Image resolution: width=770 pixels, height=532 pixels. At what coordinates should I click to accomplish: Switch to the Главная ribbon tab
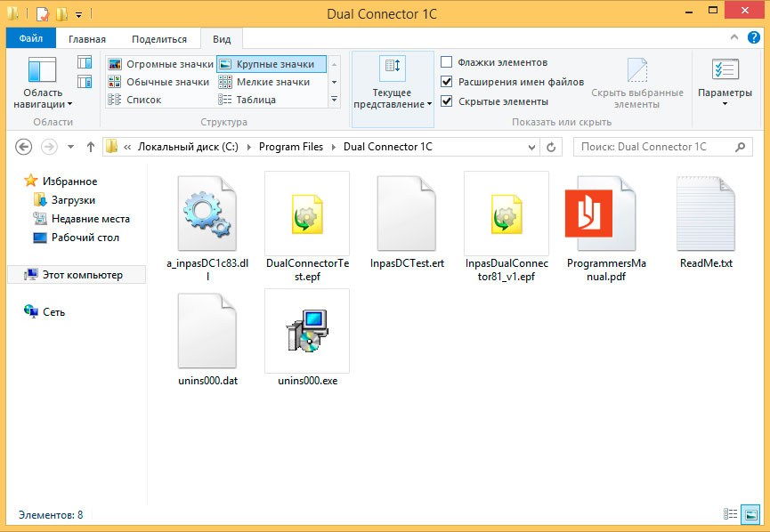(87, 39)
